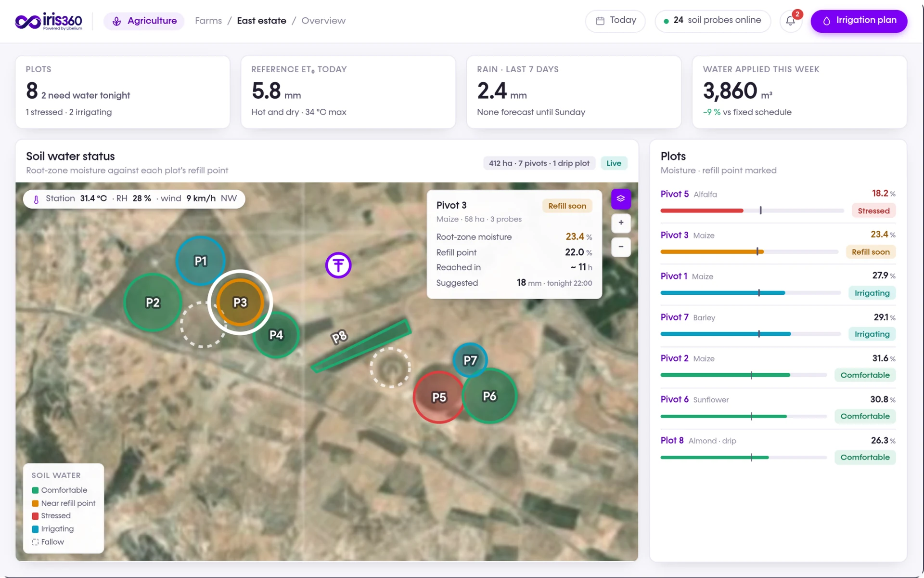Screen dimensions: 924x578
Task: Click the Stressed legend swatch
Action: pyautogui.click(x=35, y=516)
